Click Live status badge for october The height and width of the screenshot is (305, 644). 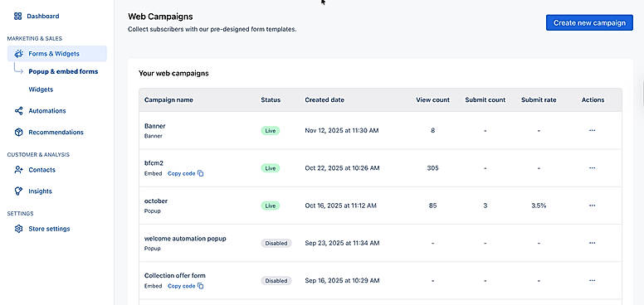(271, 206)
